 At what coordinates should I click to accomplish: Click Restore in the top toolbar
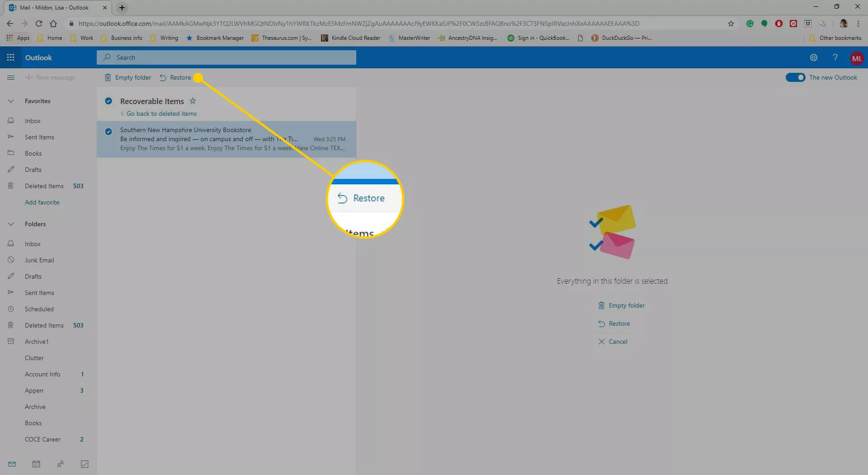click(175, 77)
